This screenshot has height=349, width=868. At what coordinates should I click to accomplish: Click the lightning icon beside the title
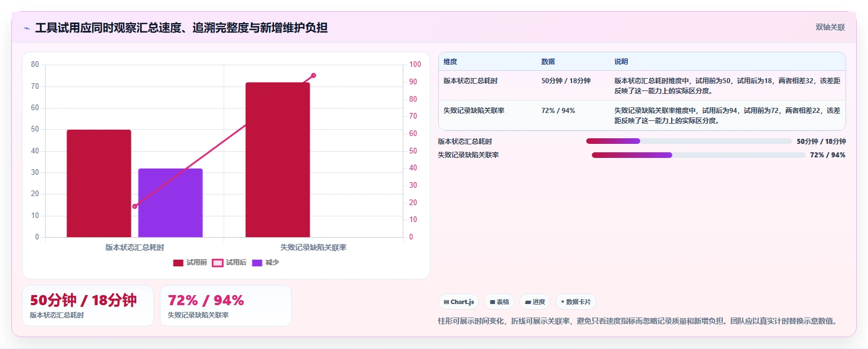pos(27,28)
